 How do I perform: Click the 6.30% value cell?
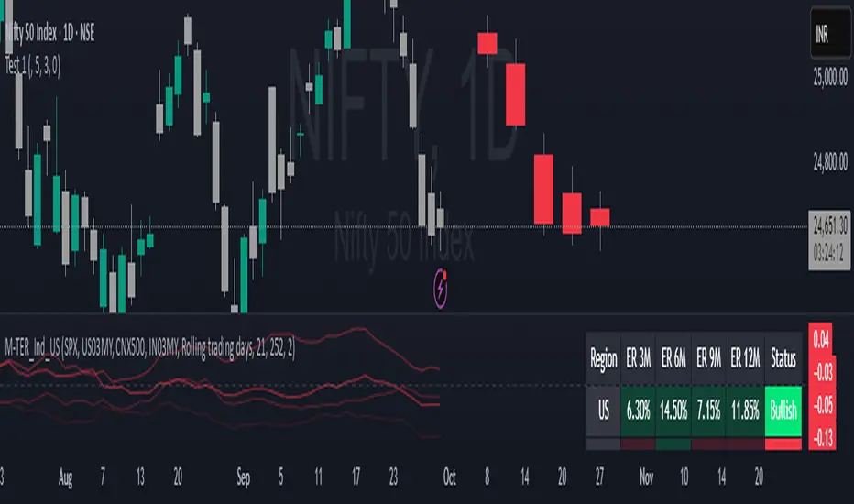[x=639, y=411]
